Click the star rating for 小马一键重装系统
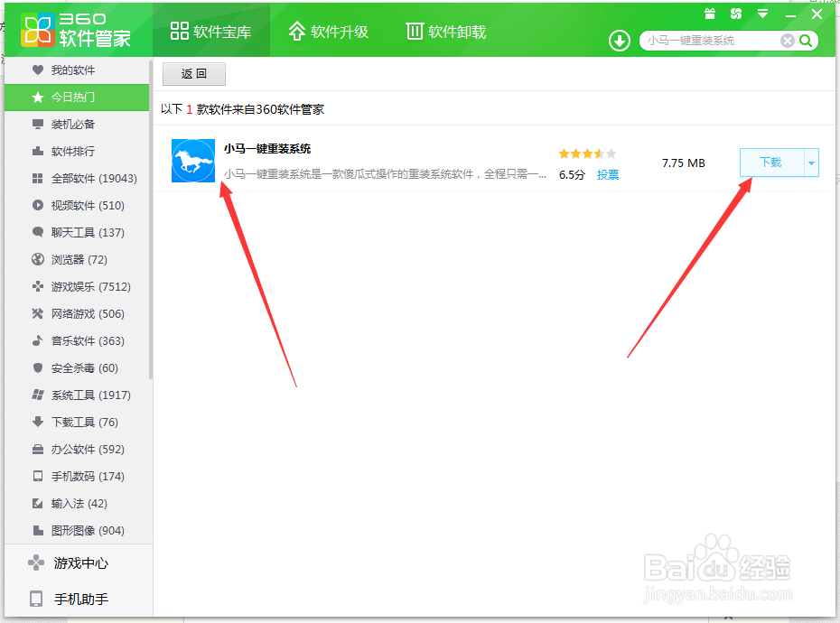The image size is (840, 623). (x=587, y=153)
